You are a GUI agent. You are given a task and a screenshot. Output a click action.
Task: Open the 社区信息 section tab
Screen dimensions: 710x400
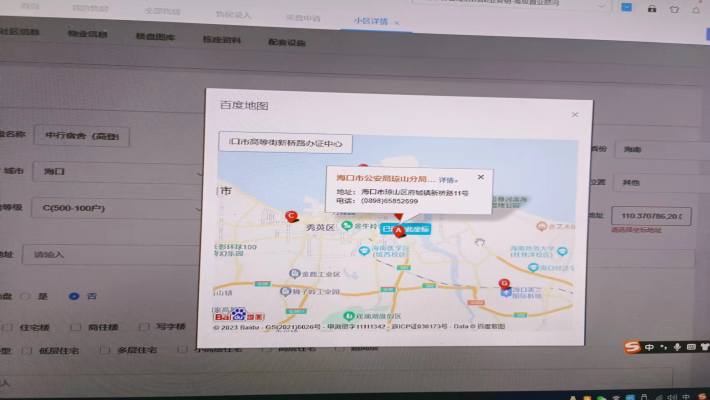pos(19,32)
